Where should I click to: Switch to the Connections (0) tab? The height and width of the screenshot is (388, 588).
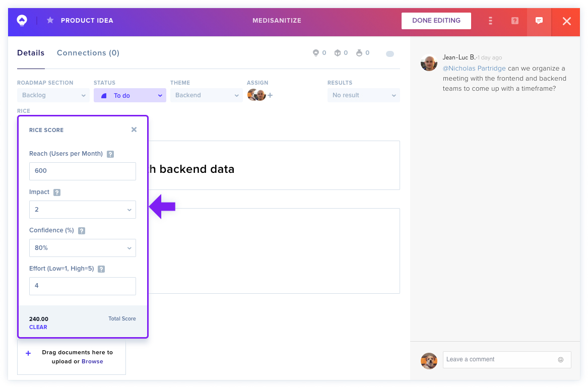coord(88,53)
